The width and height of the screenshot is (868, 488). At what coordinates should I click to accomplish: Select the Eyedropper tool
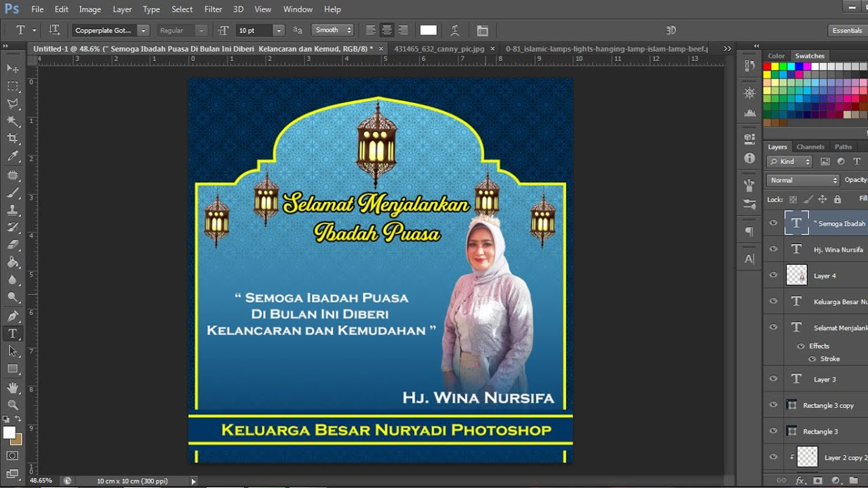[x=12, y=157]
